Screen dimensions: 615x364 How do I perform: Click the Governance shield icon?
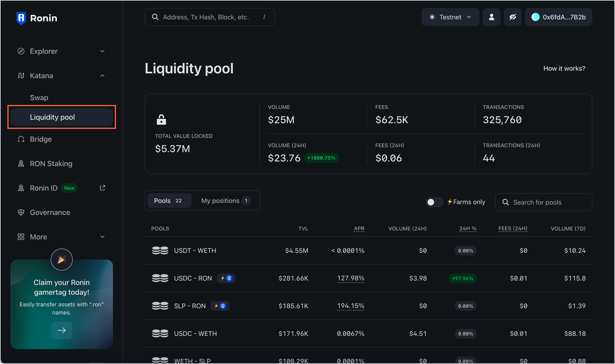[x=21, y=212]
